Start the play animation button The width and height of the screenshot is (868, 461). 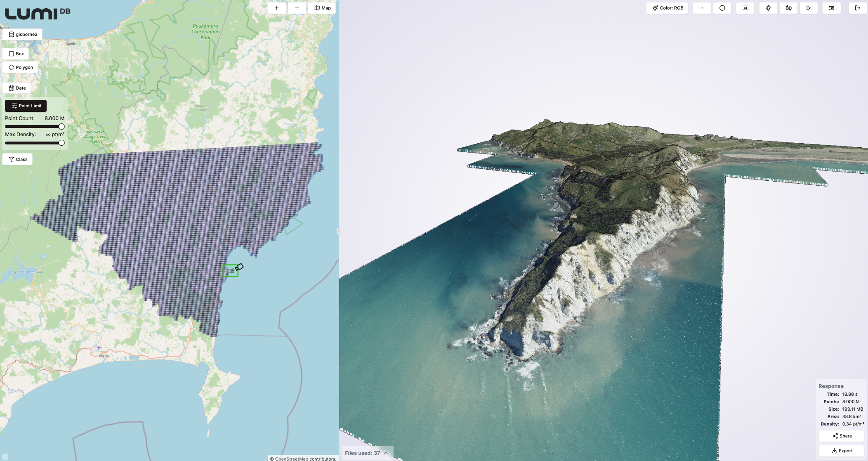pos(809,8)
